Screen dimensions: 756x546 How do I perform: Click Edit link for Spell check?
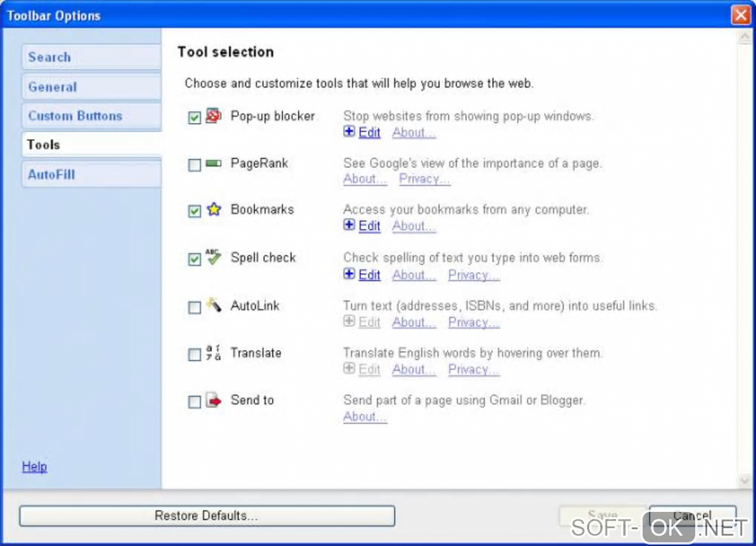(369, 274)
